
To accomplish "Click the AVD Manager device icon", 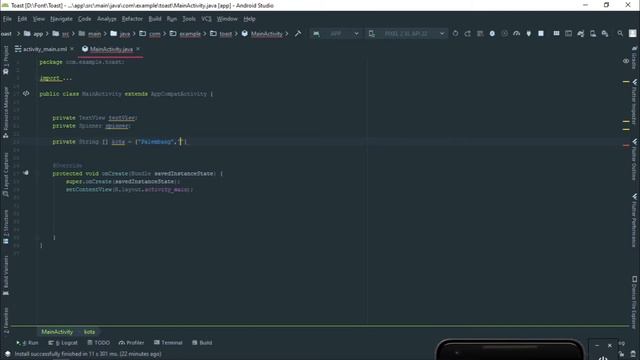I will click(x=593, y=33).
